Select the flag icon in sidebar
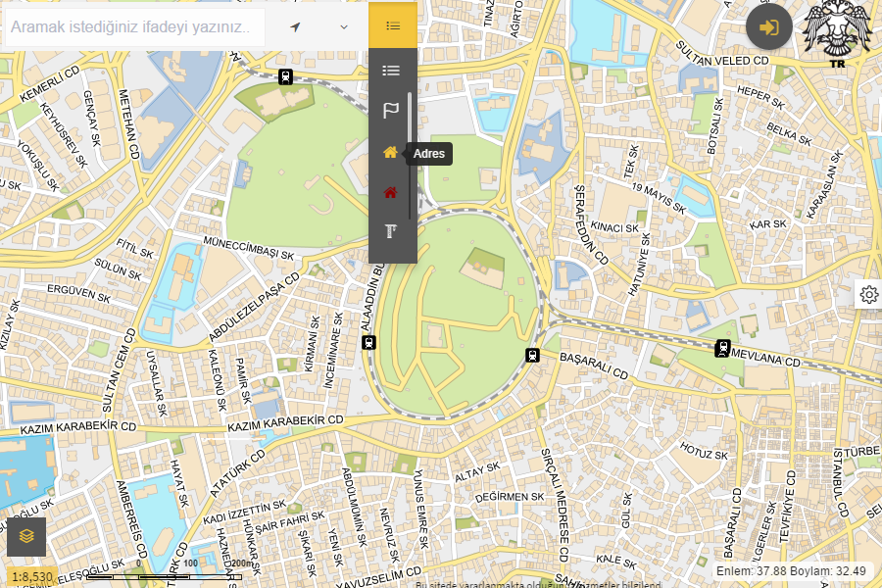This screenshot has height=588, width=882. point(391,111)
